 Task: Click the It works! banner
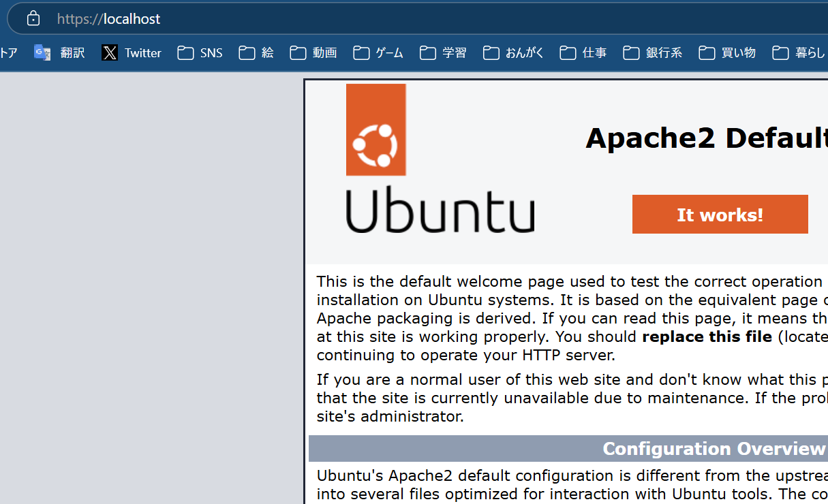[720, 214]
